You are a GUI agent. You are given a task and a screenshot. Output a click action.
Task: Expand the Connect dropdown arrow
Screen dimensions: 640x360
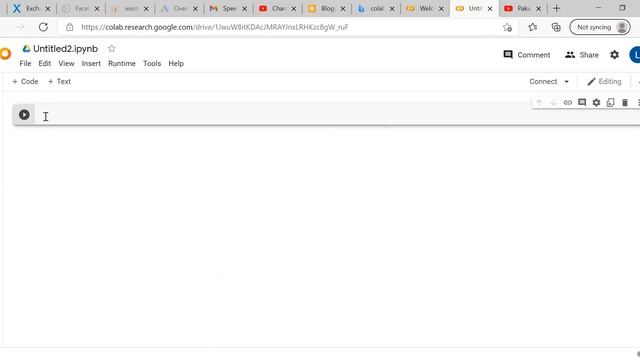coord(567,82)
